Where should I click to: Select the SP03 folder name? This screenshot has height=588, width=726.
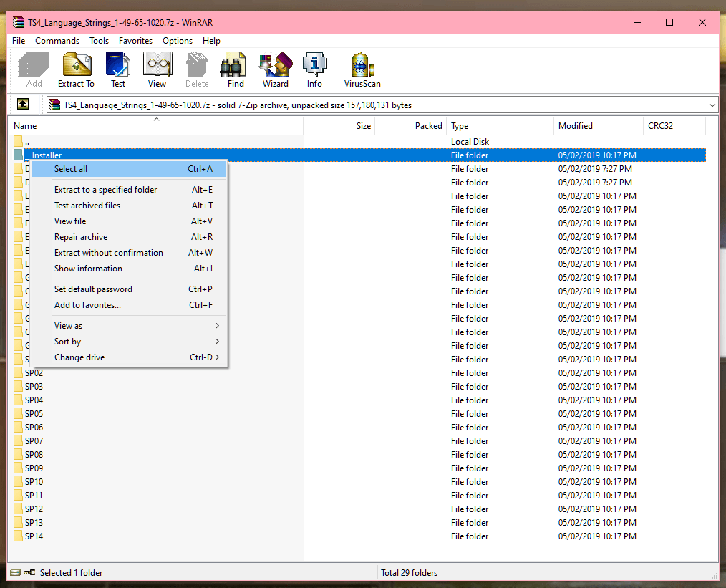[34, 387]
